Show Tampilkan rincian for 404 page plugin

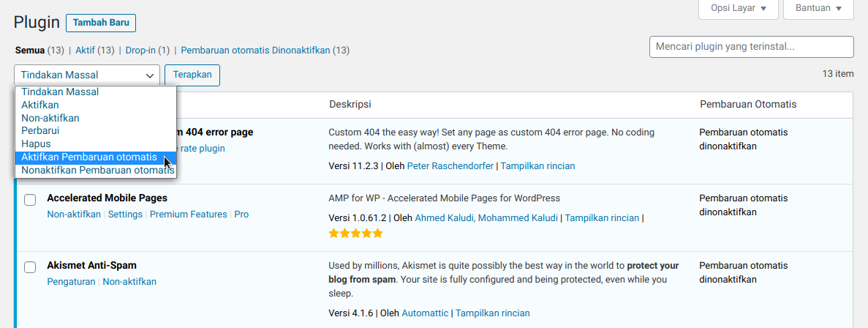[537, 166]
